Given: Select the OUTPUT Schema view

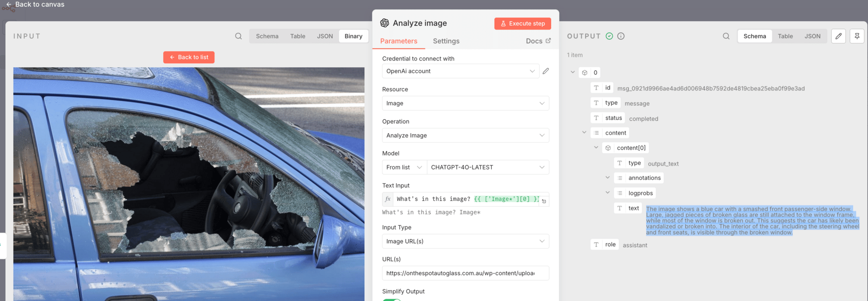Looking at the screenshot, I should [755, 36].
